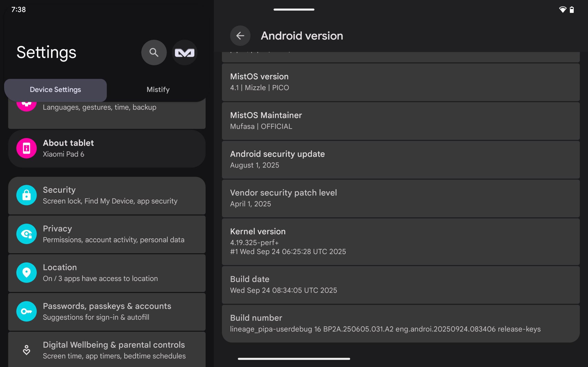The width and height of the screenshot is (588, 367).
Task: Click the search magnifier icon
Action: coord(154,53)
